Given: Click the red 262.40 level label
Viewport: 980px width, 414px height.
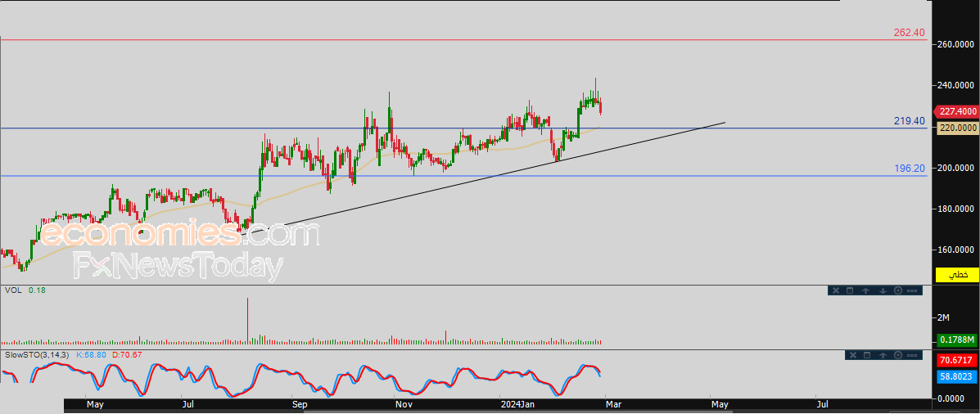Looking at the screenshot, I should pos(909,33).
